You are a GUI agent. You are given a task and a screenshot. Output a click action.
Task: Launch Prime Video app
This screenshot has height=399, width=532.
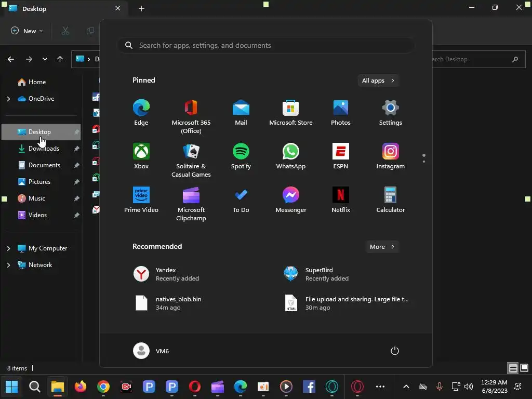coord(141,200)
